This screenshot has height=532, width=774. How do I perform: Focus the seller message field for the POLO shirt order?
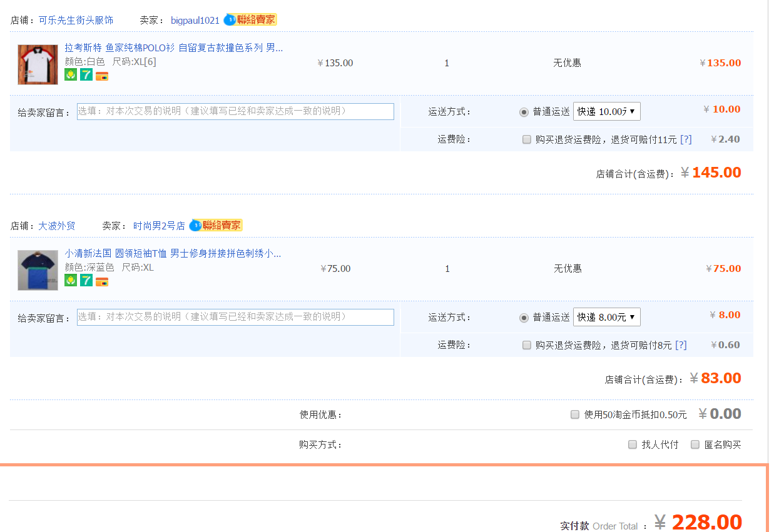tap(235, 111)
